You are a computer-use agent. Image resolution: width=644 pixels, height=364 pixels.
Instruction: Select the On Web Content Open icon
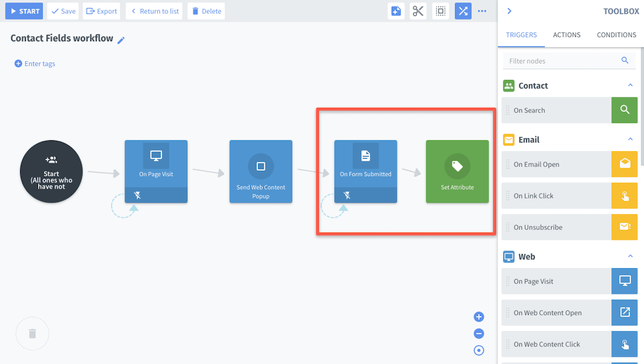click(624, 312)
